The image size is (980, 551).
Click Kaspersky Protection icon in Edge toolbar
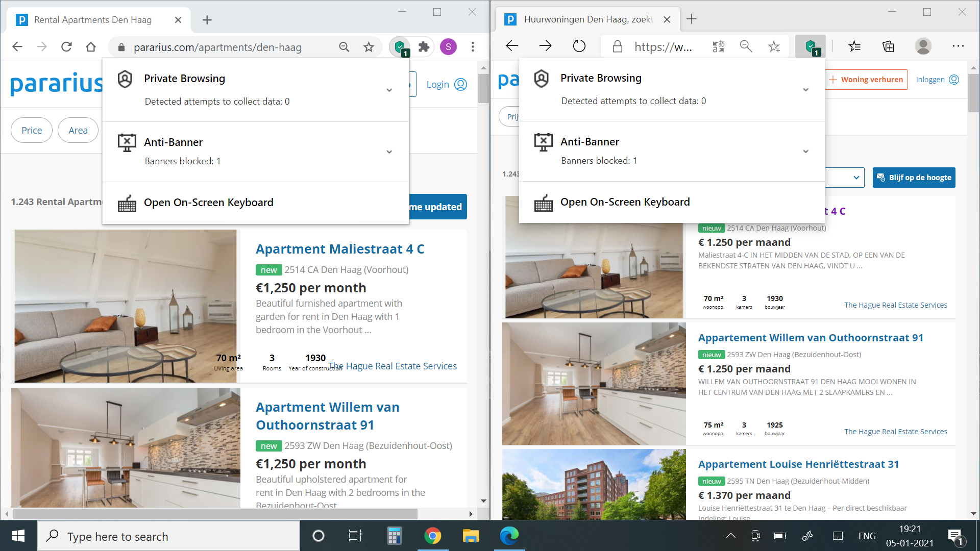pos(810,46)
